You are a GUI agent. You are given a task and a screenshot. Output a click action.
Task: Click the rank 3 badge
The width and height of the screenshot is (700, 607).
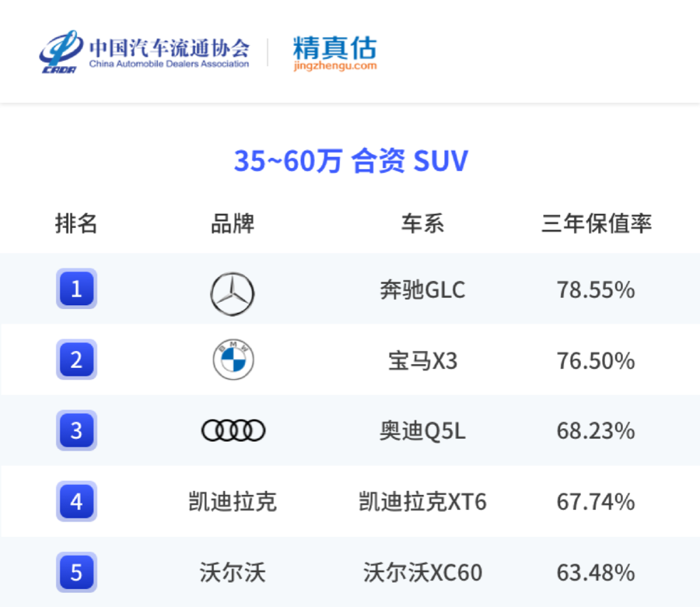click(x=76, y=430)
